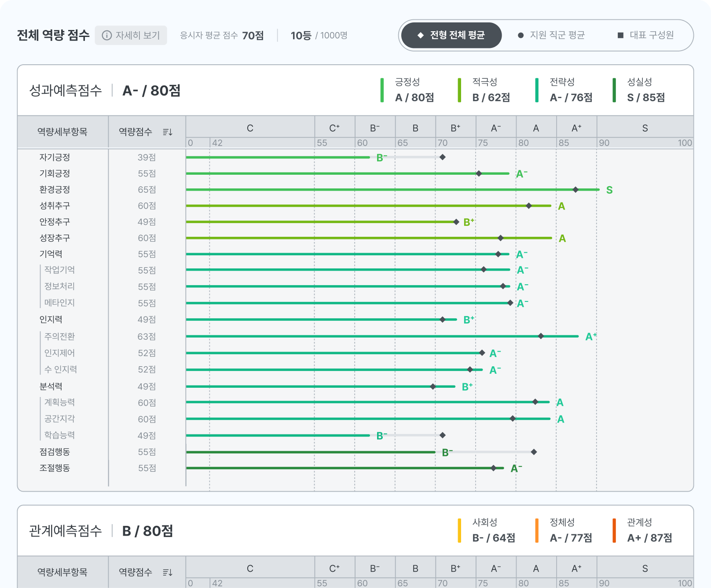The image size is (711, 588).
Task: Click the 학습능력 sub-item
Action: click(x=59, y=435)
